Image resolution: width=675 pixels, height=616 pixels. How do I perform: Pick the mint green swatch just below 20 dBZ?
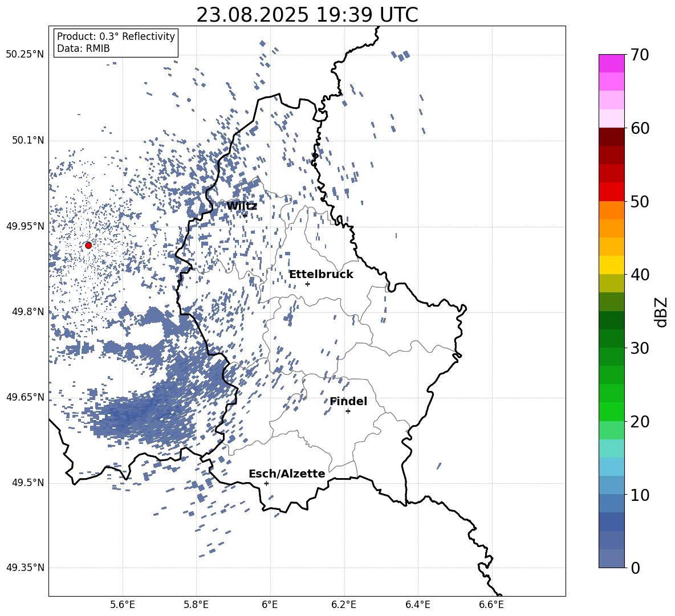[611, 430]
